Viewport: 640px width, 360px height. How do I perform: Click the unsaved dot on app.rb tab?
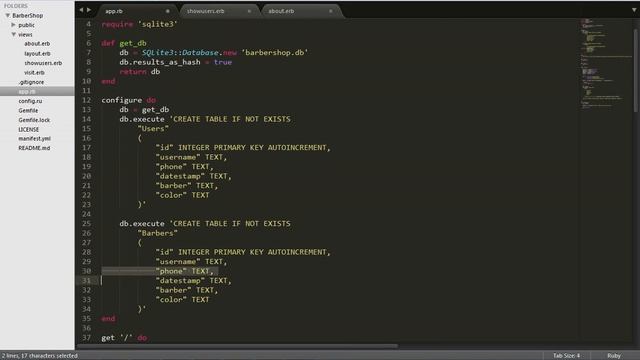pos(167,11)
